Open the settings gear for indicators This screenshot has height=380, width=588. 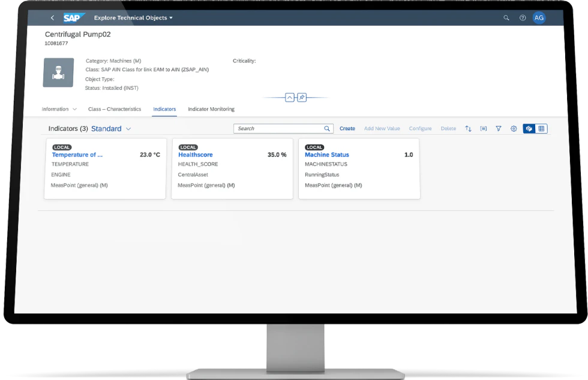514,128
